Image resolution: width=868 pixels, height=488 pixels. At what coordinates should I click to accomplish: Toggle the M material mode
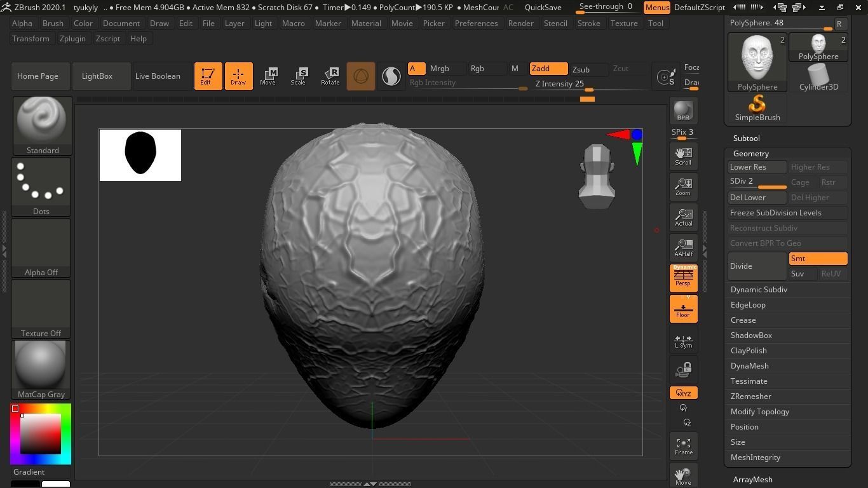pos(515,69)
